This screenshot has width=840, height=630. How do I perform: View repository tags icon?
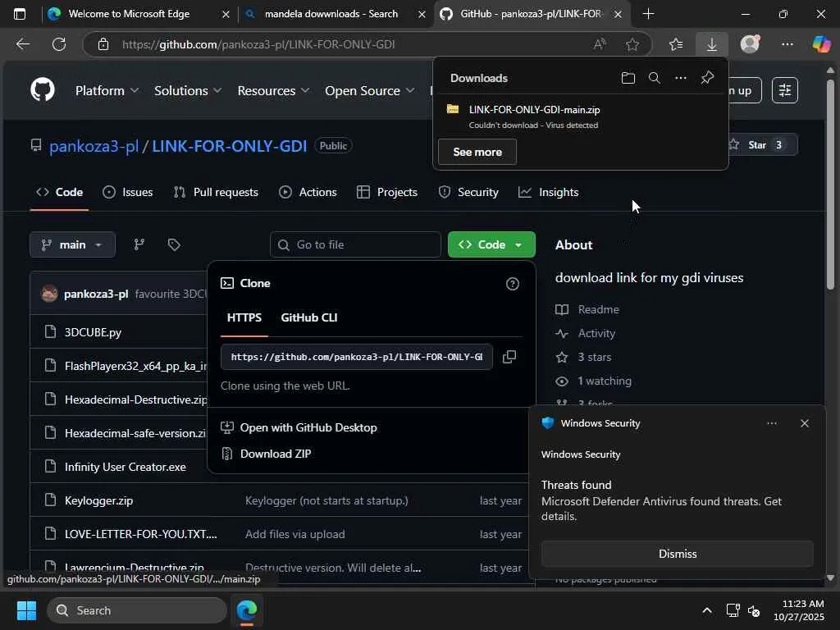174,244
